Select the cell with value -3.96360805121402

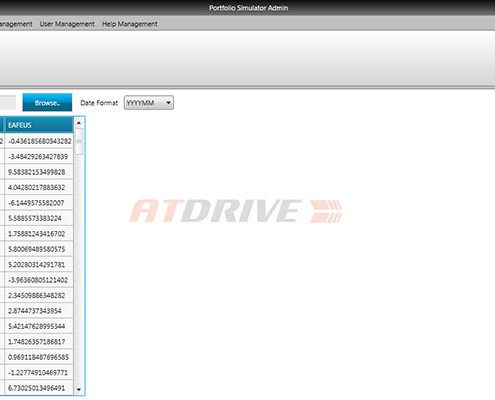tap(39, 280)
